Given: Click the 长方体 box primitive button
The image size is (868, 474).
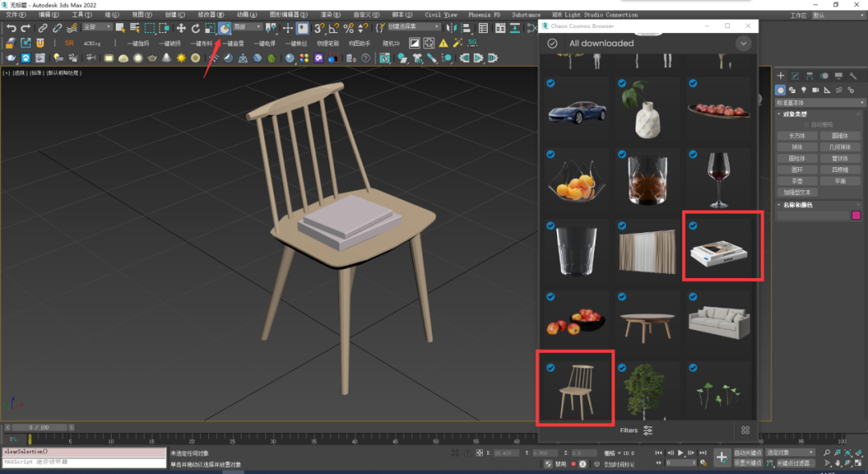Looking at the screenshot, I should click(x=796, y=136).
